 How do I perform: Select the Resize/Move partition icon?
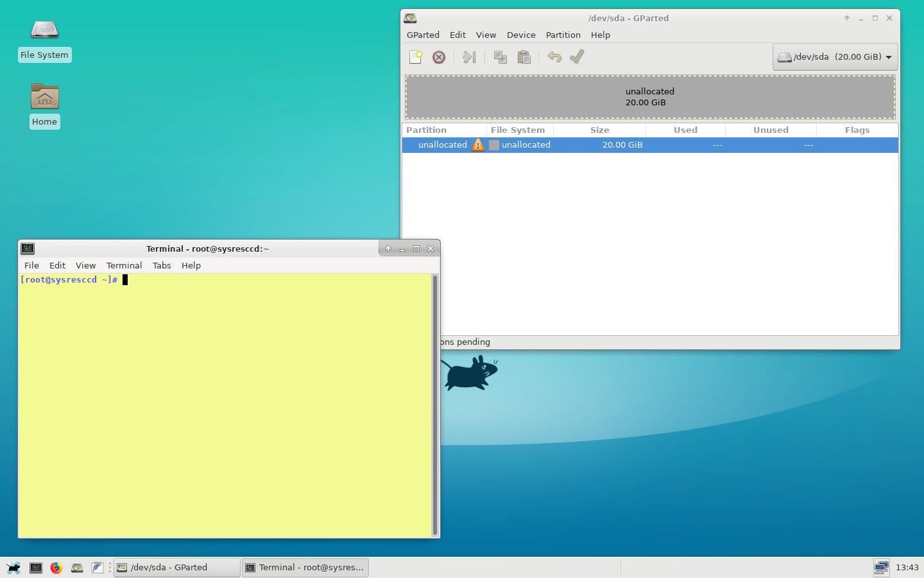[x=469, y=57]
